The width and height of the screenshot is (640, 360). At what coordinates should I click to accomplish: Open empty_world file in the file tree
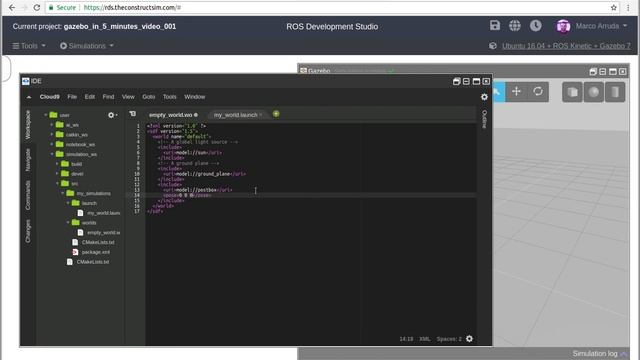point(103,233)
